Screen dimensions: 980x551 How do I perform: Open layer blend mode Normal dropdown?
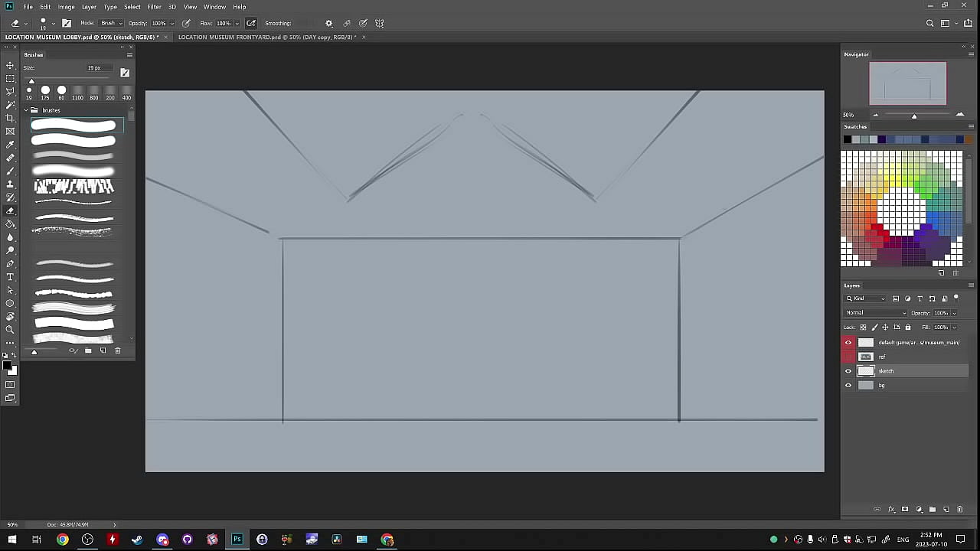point(876,313)
